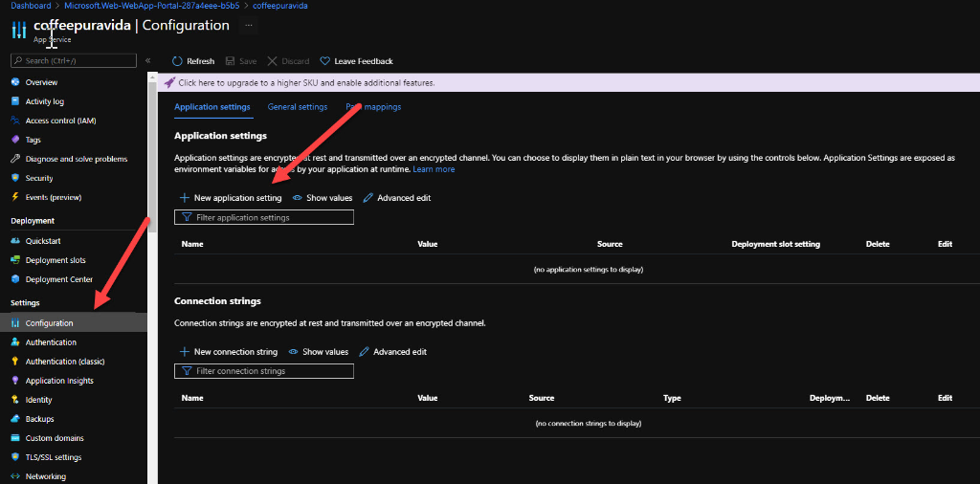
Task: Focus Filter application settings field
Action: 264,217
